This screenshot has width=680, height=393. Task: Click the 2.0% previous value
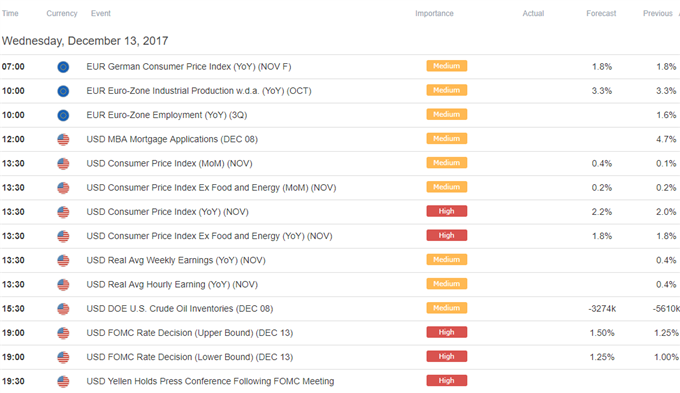[x=666, y=212]
